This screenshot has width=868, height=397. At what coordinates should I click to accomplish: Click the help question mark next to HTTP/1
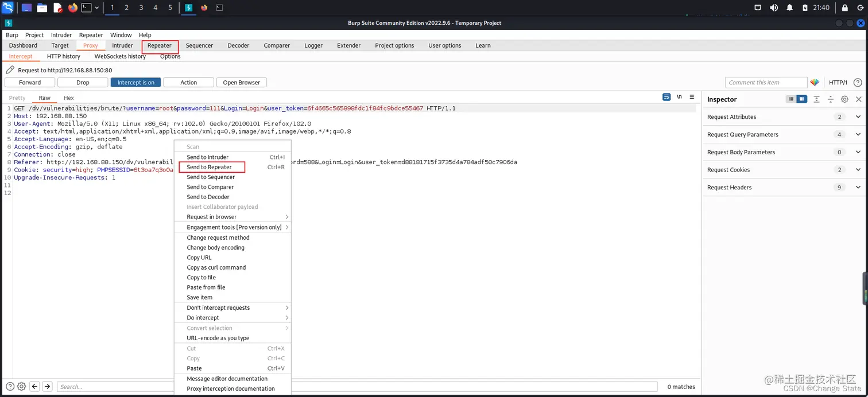point(858,83)
